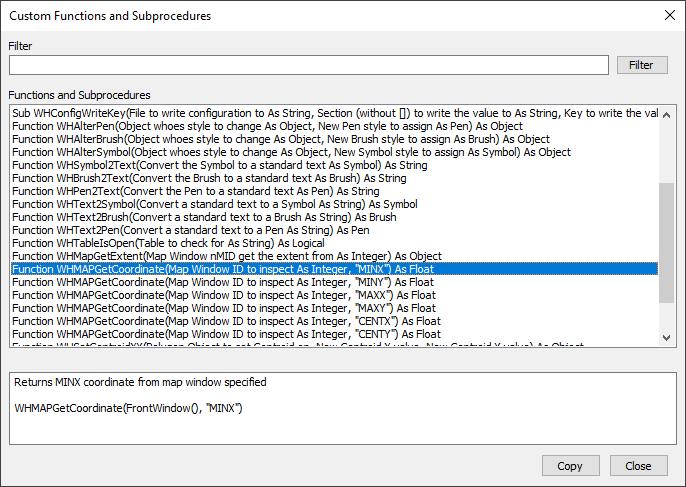Select the Function WHSymbol2Text row
This screenshot has width=686, height=487.
[x=335, y=165]
